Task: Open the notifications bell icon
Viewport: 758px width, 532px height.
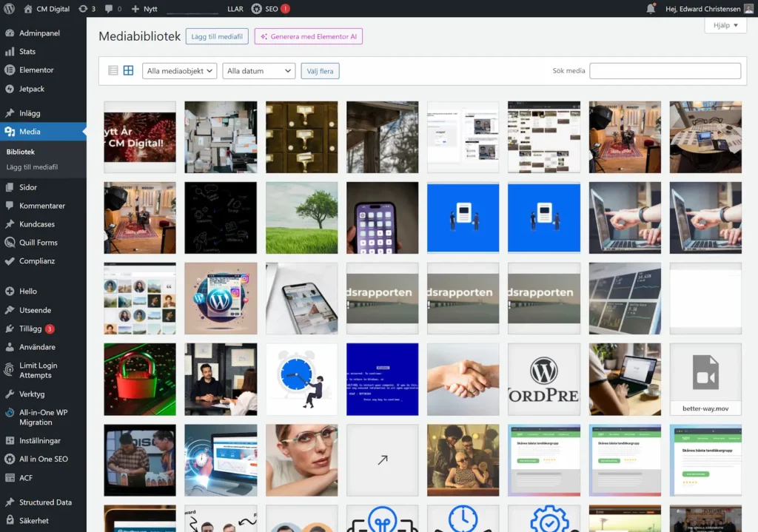Action: 651,9
